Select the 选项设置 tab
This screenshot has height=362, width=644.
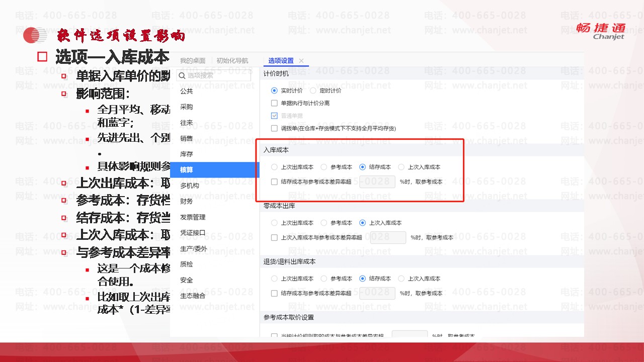click(281, 61)
